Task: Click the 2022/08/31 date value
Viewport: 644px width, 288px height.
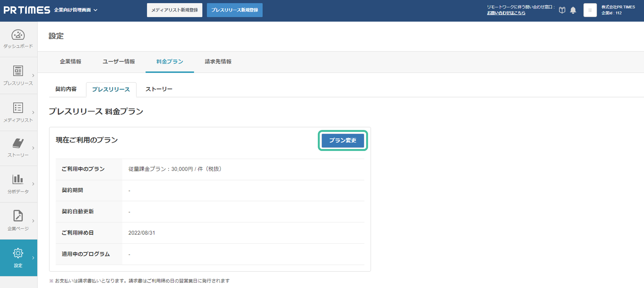Action: pyautogui.click(x=142, y=233)
